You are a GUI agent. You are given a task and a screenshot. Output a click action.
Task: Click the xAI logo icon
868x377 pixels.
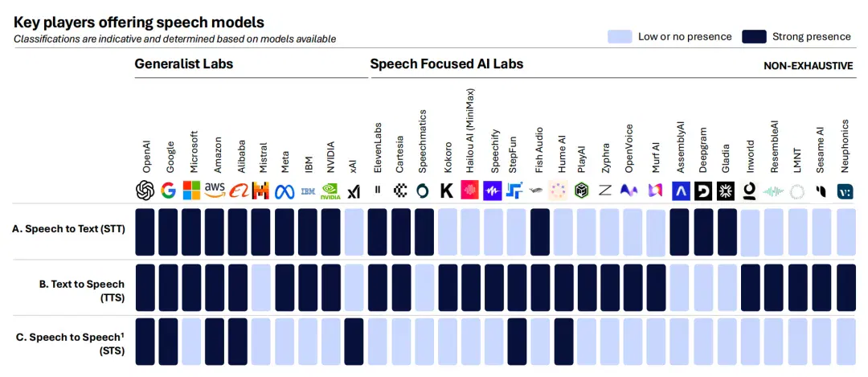click(353, 192)
